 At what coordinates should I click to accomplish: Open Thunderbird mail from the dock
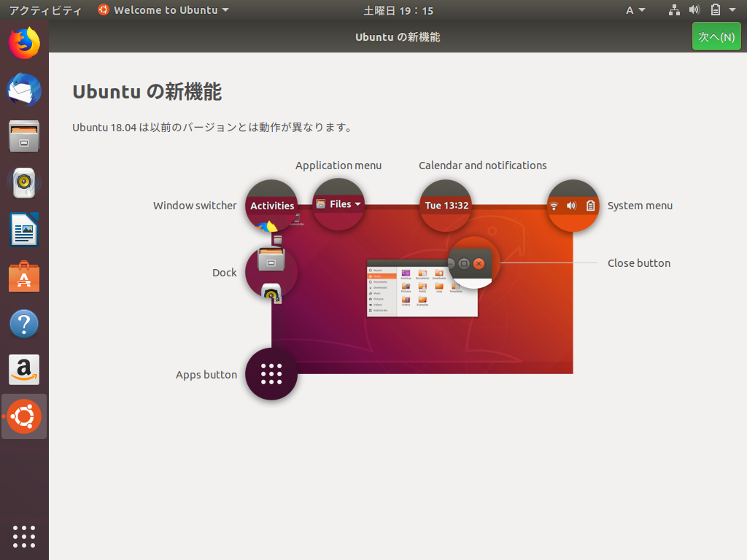(24, 90)
